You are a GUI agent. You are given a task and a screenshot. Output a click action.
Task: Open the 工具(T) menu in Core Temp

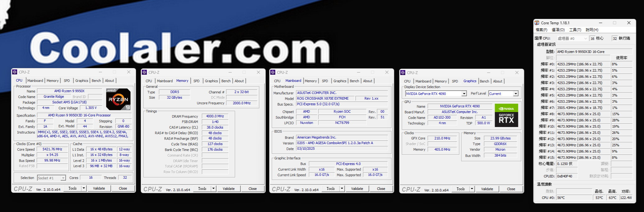tap(575, 30)
